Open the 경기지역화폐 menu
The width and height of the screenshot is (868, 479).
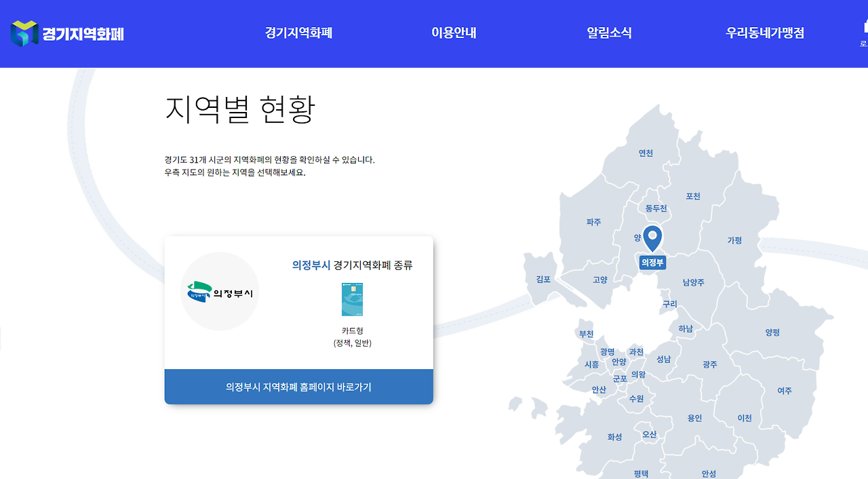point(297,32)
